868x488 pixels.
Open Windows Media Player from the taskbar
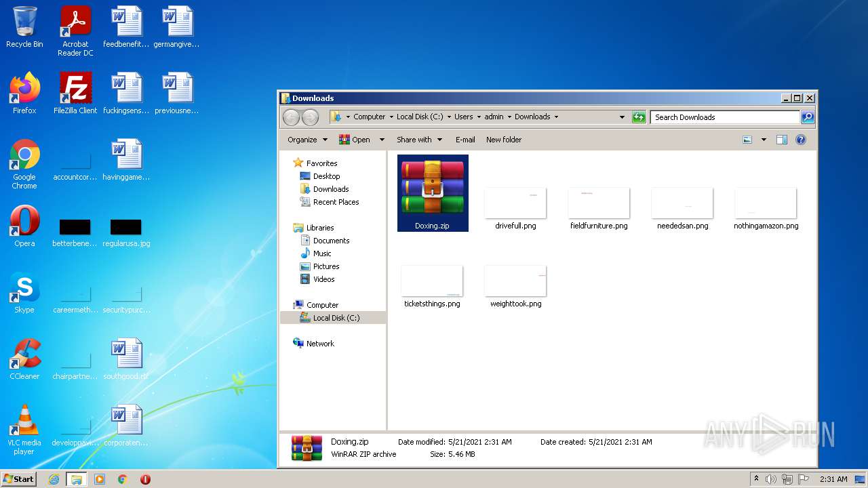(x=100, y=479)
